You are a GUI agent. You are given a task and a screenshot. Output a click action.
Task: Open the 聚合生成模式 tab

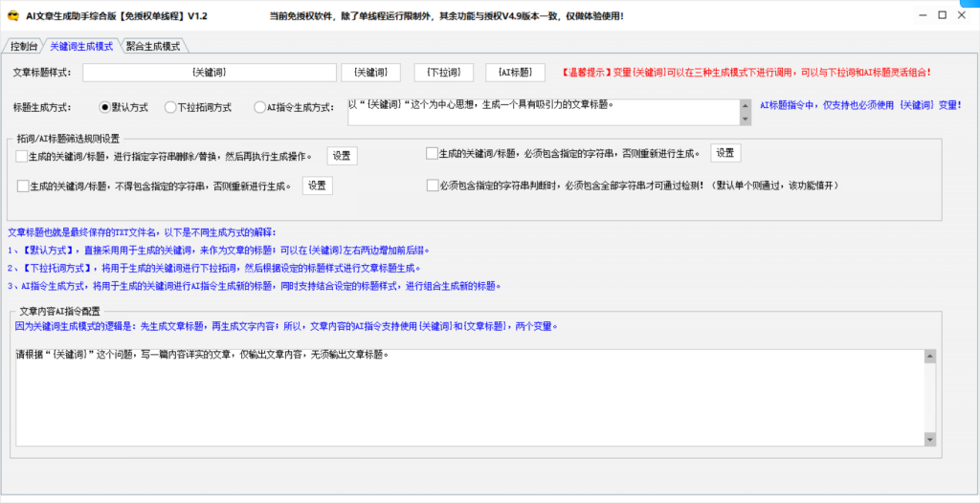click(x=153, y=46)
